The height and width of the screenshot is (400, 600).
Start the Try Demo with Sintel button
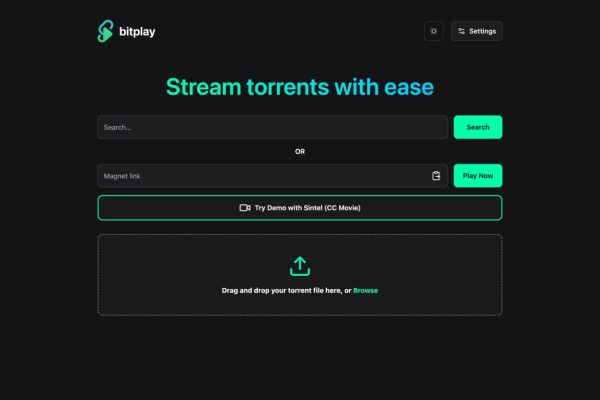299,208
